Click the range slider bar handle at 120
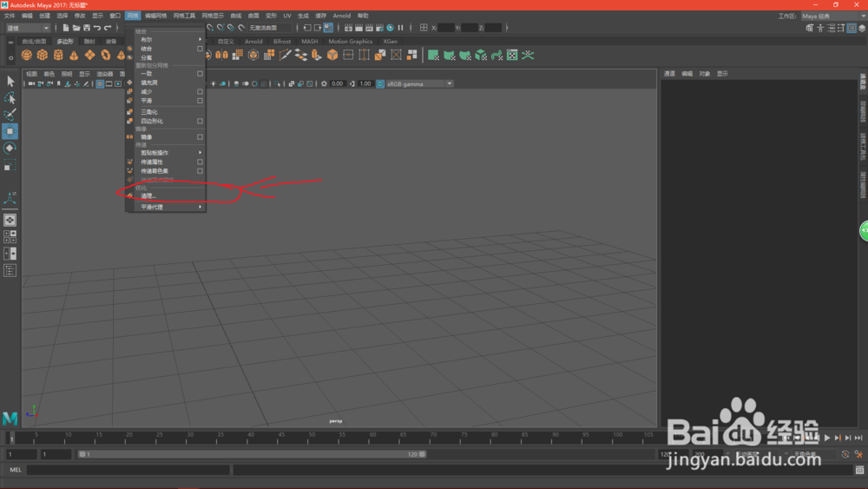The image size is (868, 489). 422,454
